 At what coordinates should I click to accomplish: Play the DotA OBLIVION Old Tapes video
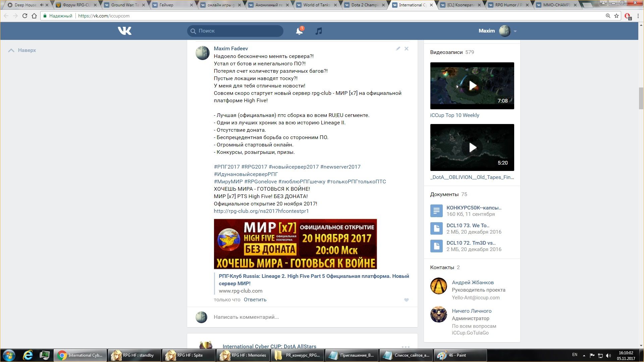pos(472,147)
